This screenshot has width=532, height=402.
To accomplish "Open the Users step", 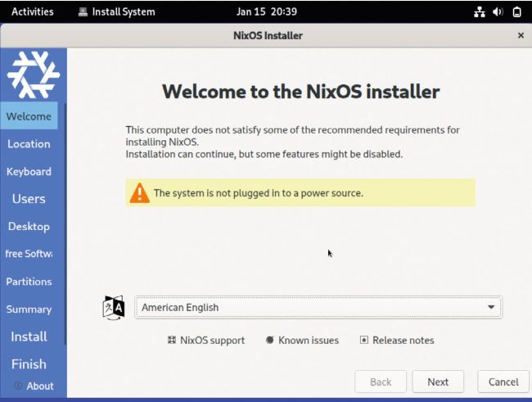I will 29,199.
